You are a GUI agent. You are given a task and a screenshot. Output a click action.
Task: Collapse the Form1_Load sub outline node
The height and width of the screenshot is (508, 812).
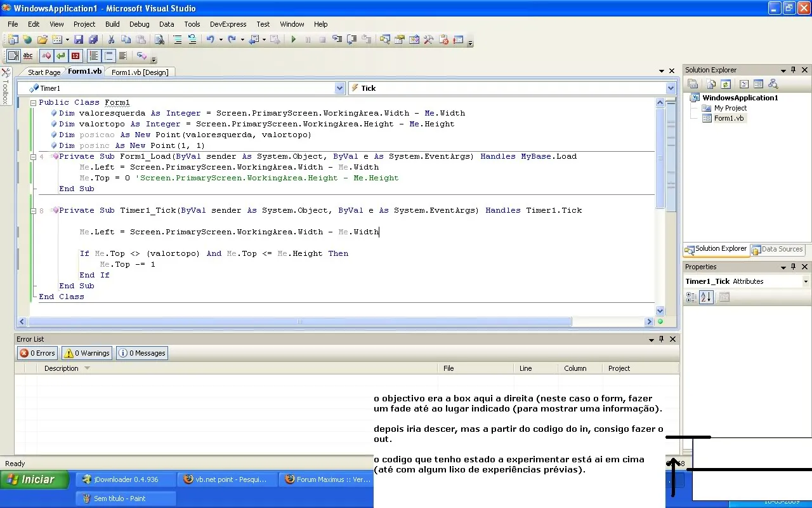[x=33, y=156]
